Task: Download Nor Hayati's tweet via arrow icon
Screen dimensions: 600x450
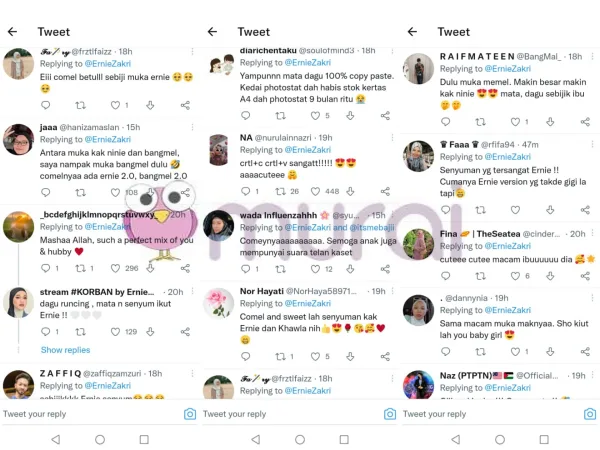Action: click(350, 357)
